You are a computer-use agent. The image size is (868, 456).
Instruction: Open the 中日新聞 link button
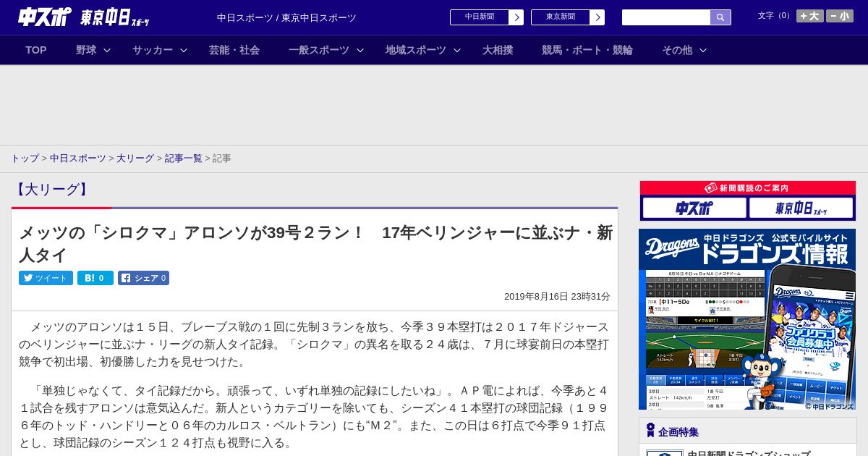479,17
